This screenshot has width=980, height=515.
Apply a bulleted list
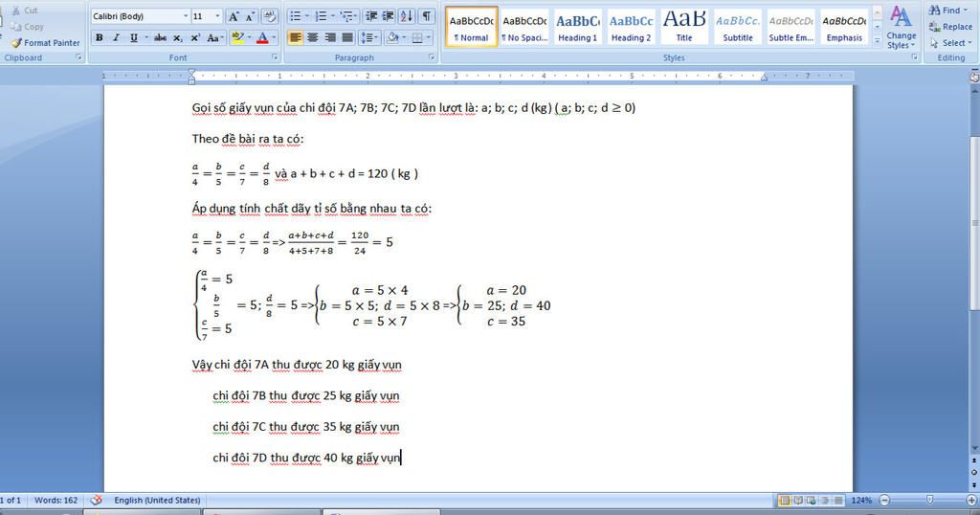tap(296, 16)
